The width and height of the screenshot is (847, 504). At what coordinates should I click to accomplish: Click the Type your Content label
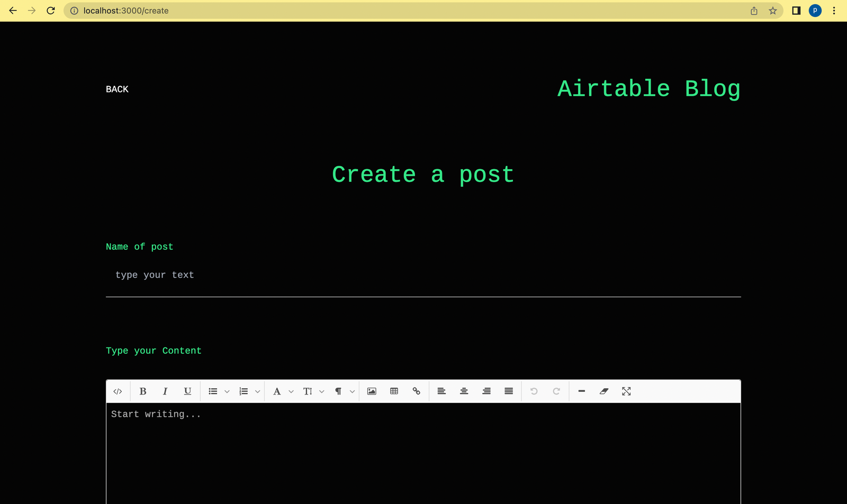click(x=154, y=351)
